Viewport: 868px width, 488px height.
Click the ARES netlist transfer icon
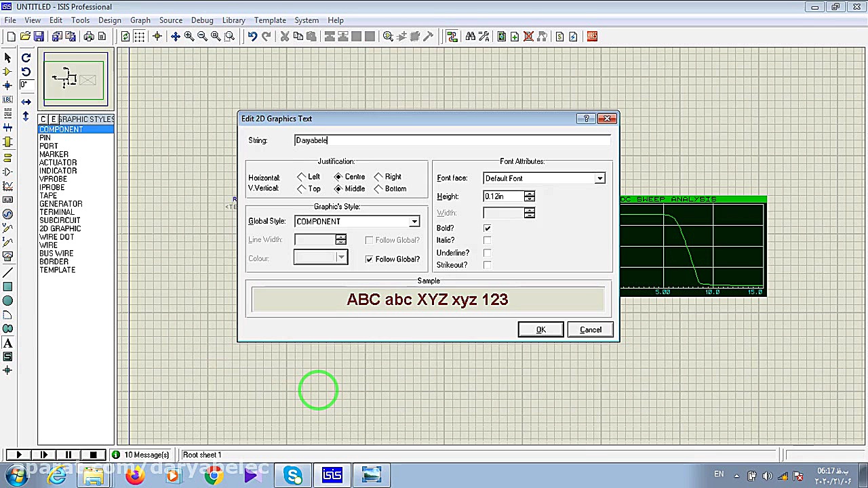[x=592, y=37]
